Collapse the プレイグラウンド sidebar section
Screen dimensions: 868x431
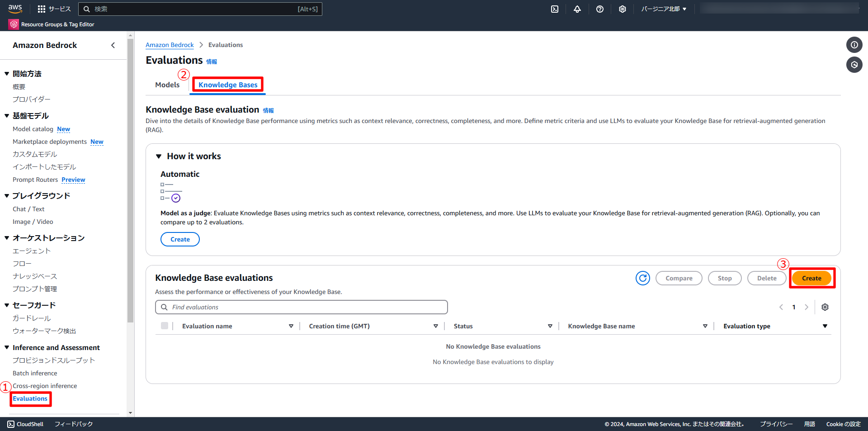[x=7, y=196]
